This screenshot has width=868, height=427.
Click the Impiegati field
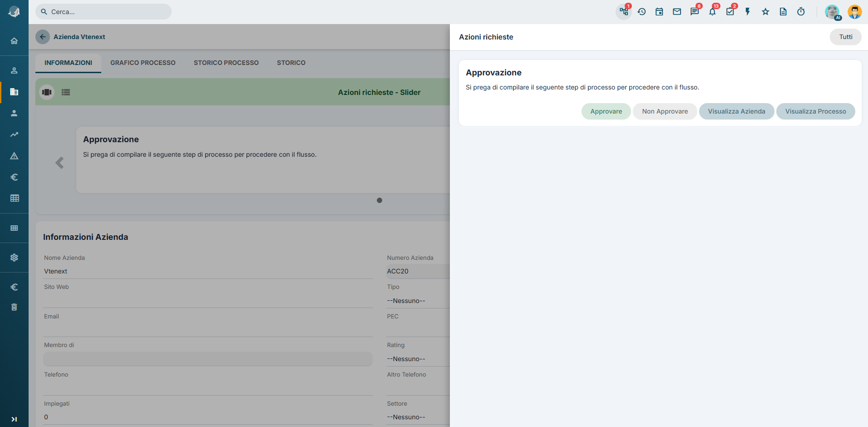tap(208, 417)
